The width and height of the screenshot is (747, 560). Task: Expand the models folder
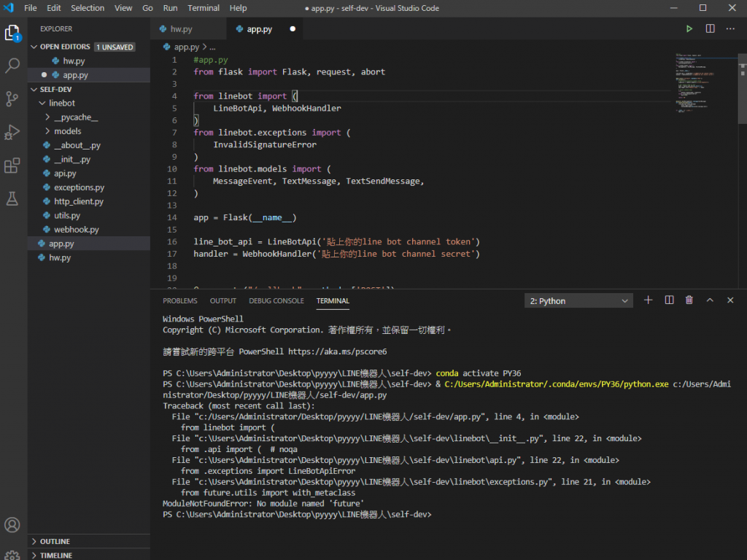pyautogui.click(x=67, y=131)
